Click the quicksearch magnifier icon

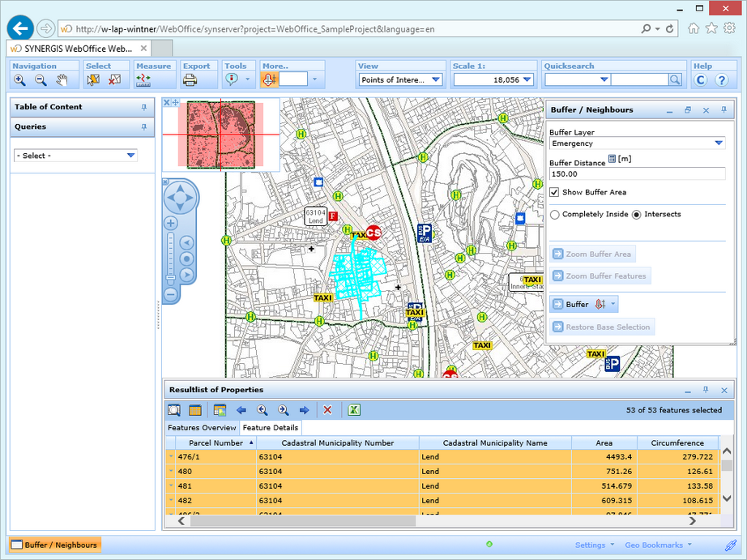(x=675, y=79)
